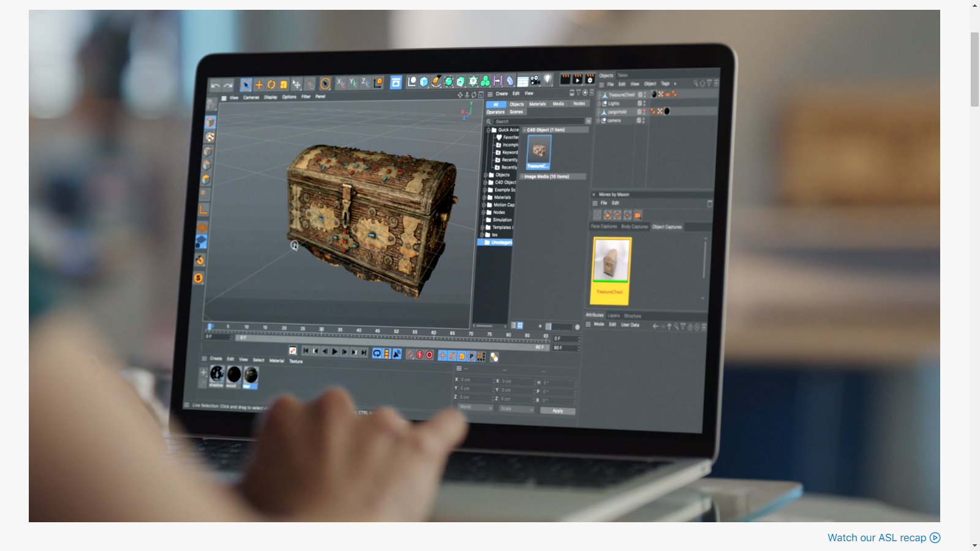
Task: Click the Redo arrow in the top toolbar
Action: coord(228,86)
